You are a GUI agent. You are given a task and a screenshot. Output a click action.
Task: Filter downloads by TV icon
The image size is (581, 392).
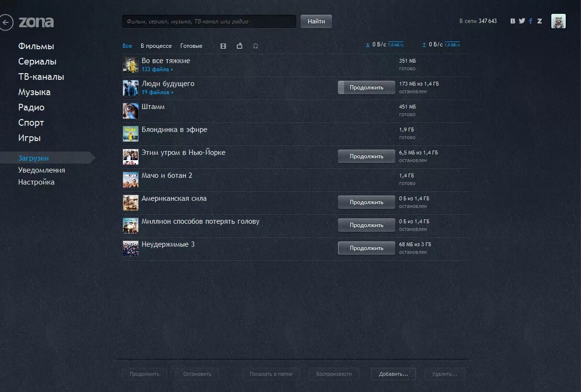point(240,46)
